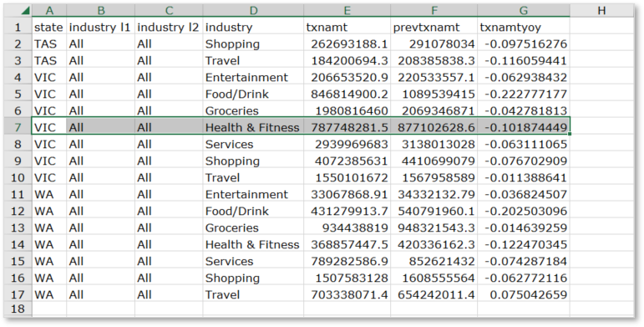
Task: Select row 7 header
Action: (18, 127)
